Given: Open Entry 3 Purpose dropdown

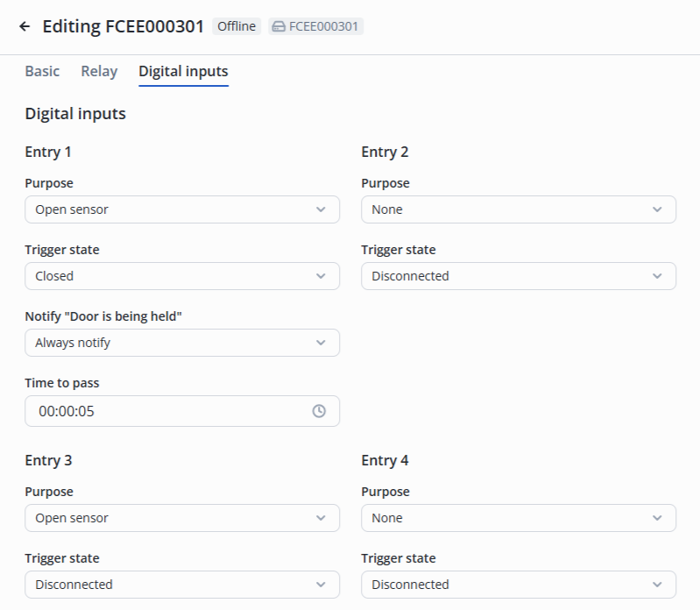Looking at the screenshot, I should 182,518.
